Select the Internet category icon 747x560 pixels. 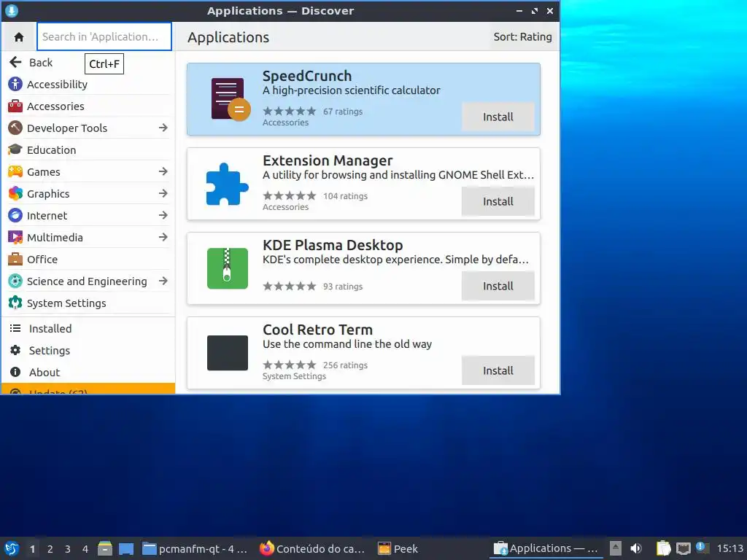pos(15,215)
